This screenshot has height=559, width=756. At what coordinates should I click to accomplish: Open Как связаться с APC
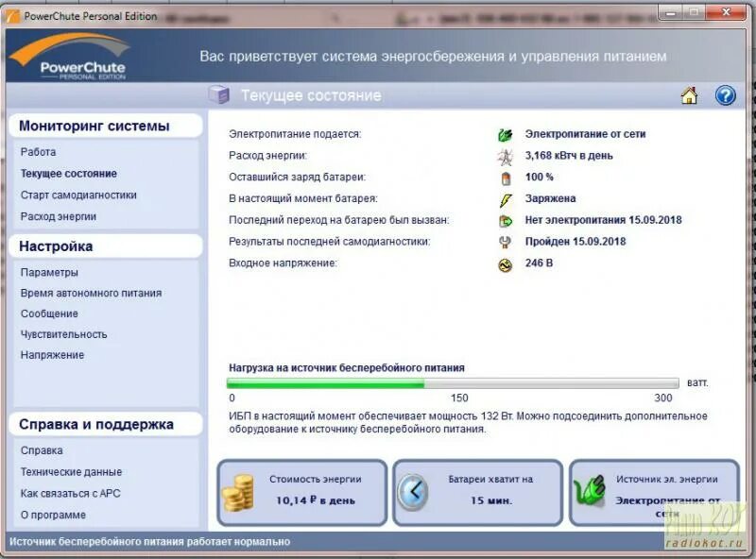(70, 494)
